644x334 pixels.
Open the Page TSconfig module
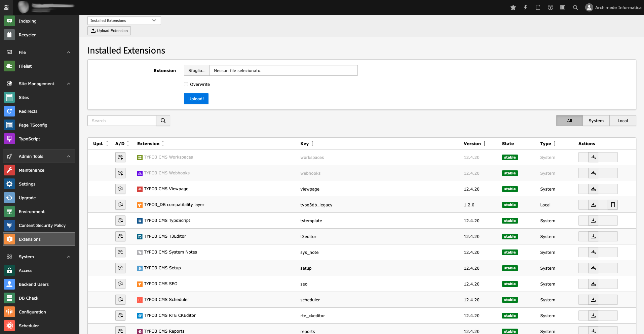tap(39, 125)
